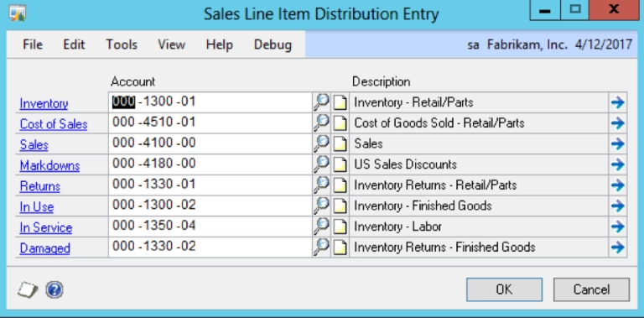This screenshot has height=318, width=644.
Task: Open note icon on Inventory row
Action: click(340, 102)
